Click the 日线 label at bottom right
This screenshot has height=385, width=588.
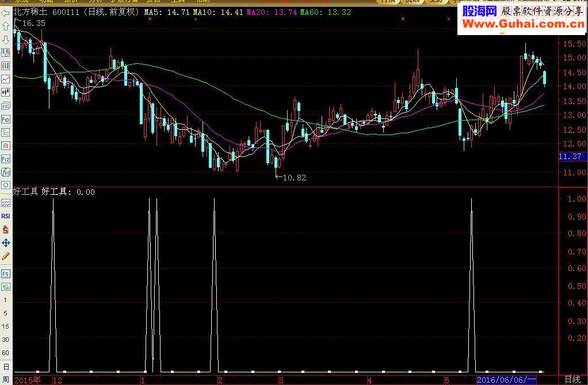572,379
